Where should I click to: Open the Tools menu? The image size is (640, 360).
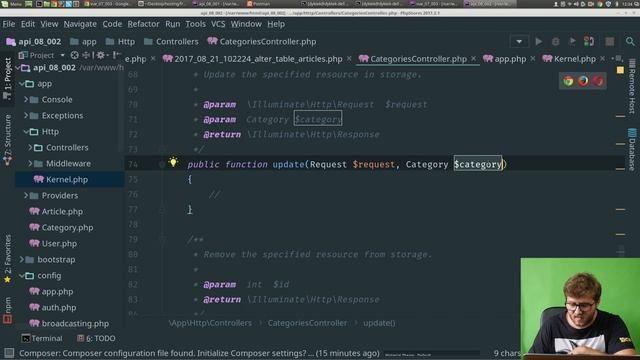point(196,24)
